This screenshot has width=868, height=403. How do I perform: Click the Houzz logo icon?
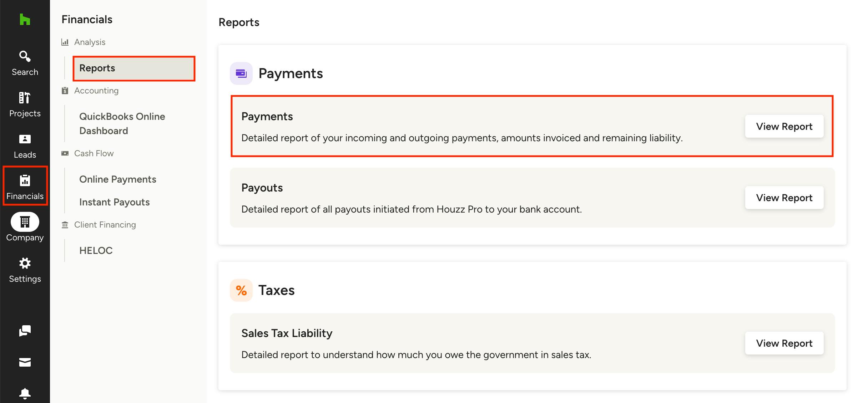(25, 19)
